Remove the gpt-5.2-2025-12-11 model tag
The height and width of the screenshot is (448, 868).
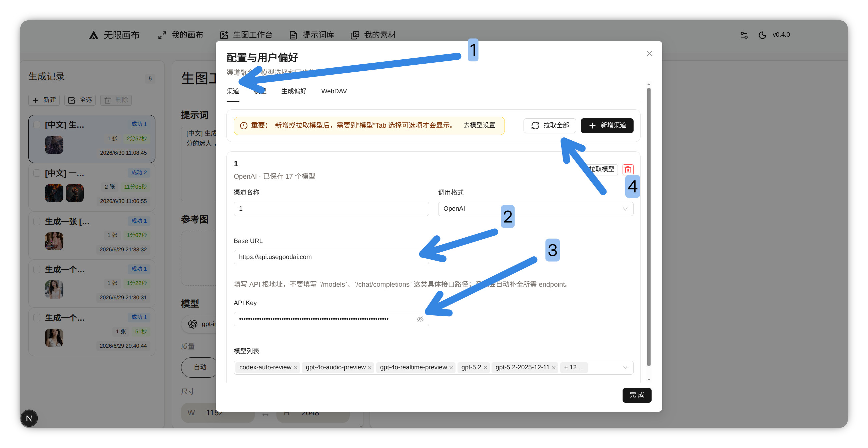coord(554,367)
